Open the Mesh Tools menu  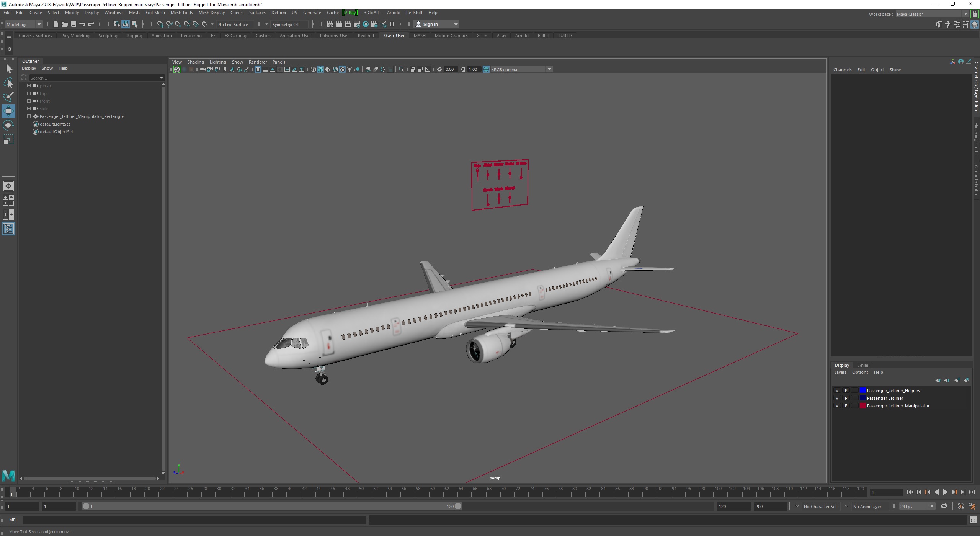(181, 13)
